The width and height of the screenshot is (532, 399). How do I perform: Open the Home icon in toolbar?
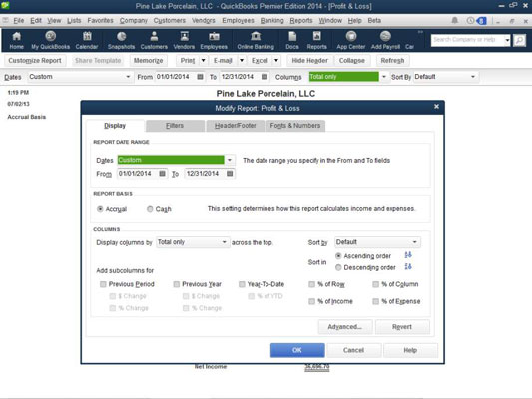pos(16,40)
